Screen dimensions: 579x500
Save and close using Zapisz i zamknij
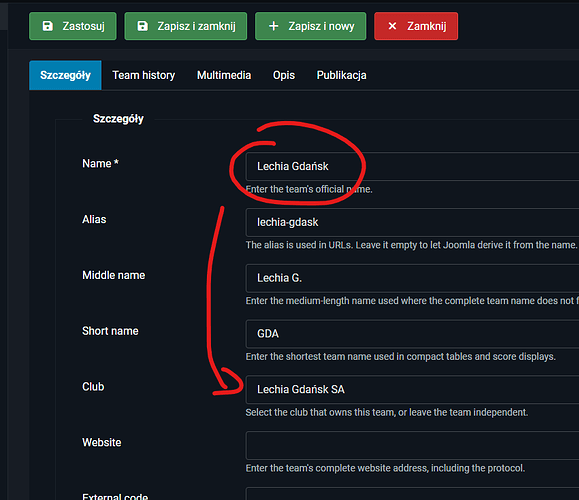(186, 26)
